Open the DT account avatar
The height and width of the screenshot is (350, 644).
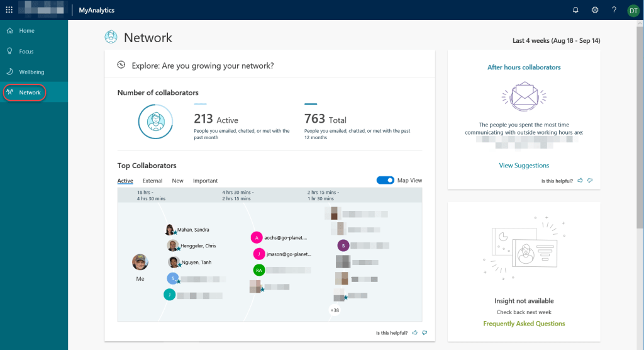pyautogui.click(x=633, y=10)
